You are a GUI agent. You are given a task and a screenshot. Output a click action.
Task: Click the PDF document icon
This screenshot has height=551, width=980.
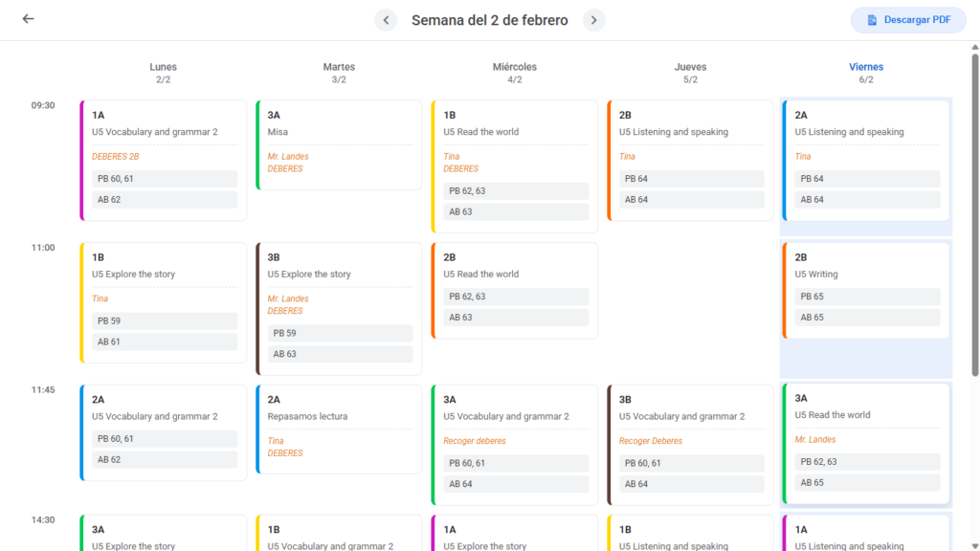(x=872, y=20)
